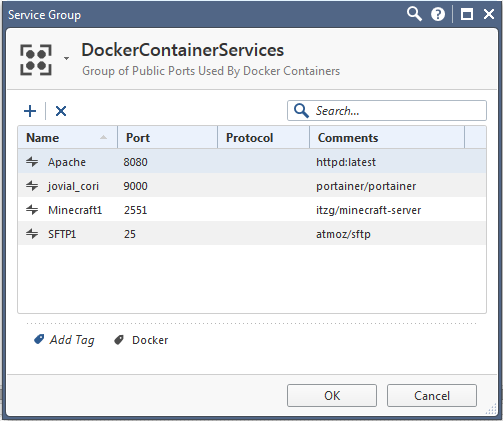
Task: Click the title bar search magnifier
Action: (x=414, y=14)
